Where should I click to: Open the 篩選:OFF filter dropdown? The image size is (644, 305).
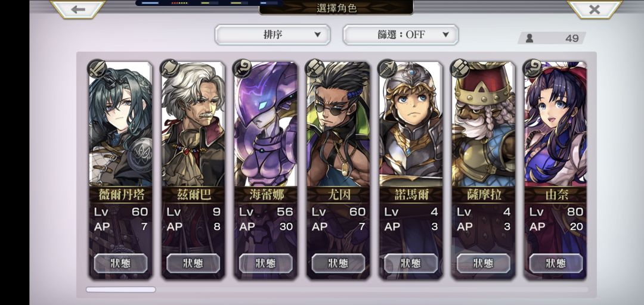click(x=401, y=35)
